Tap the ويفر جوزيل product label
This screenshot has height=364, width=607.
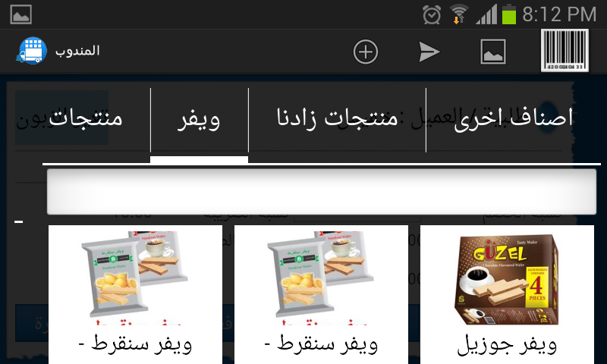(507, 344)
